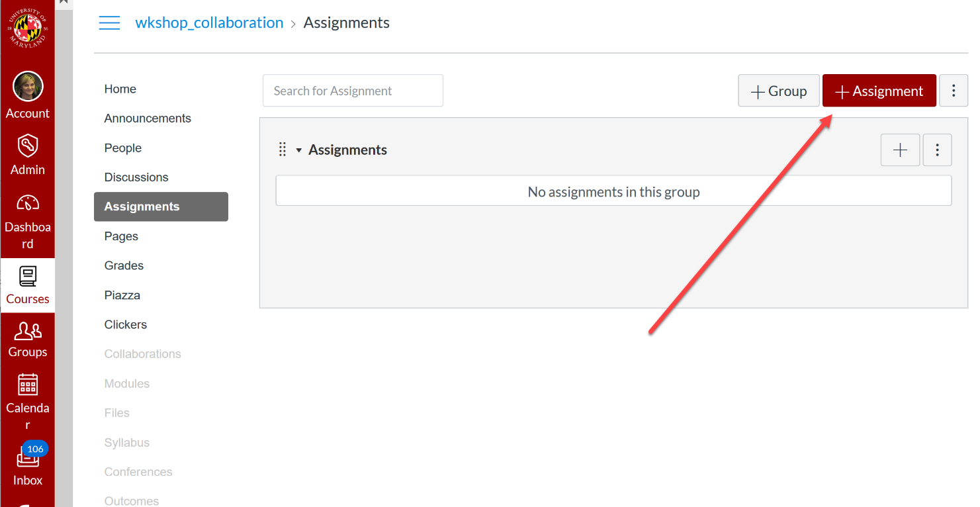Open Account from the profile avatar
Screen dimensions: 980x507
coord(28,87)
